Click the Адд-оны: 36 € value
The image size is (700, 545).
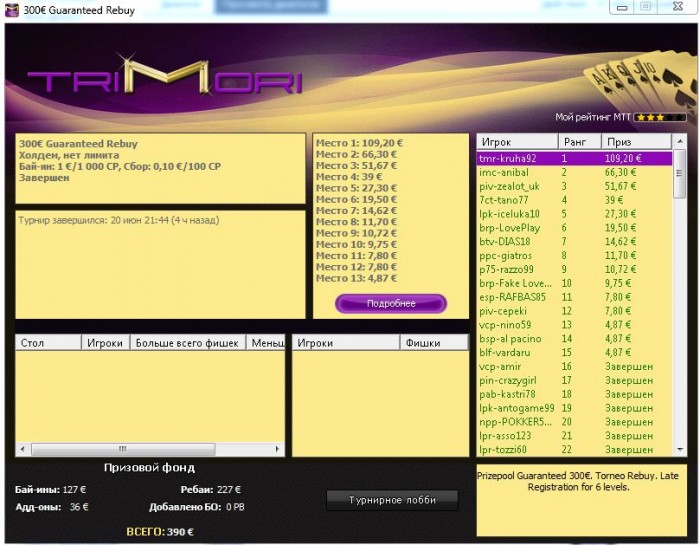(52, 507)
